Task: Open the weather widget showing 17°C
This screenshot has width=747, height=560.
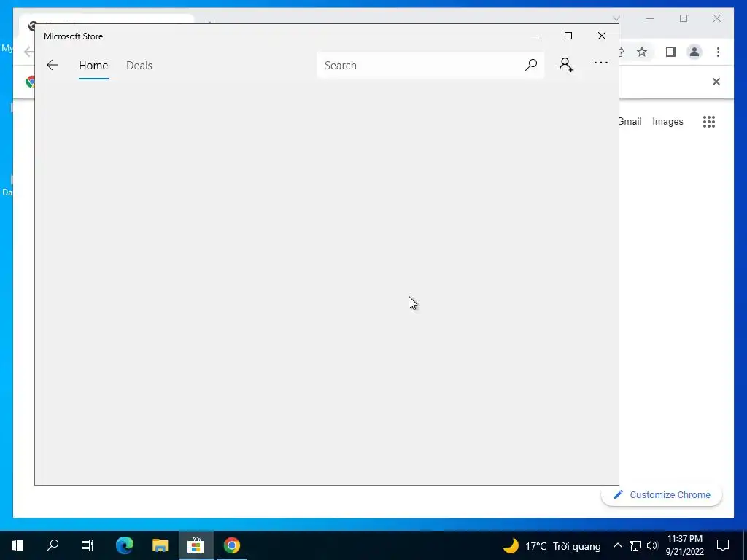Action: (x=551, y=545)
